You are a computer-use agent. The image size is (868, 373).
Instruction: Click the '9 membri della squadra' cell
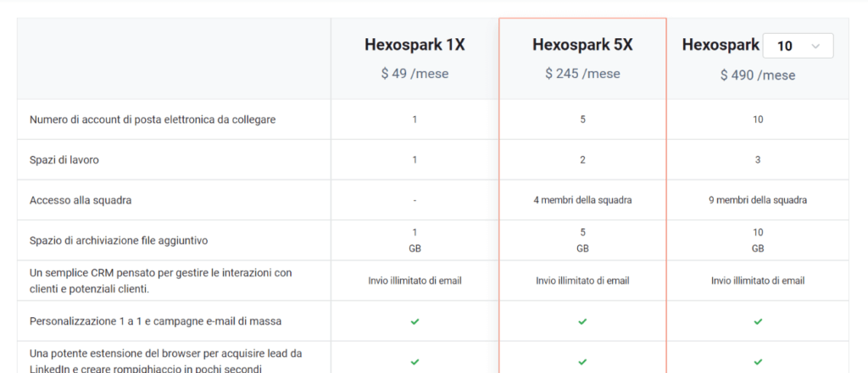click(758, 200)
